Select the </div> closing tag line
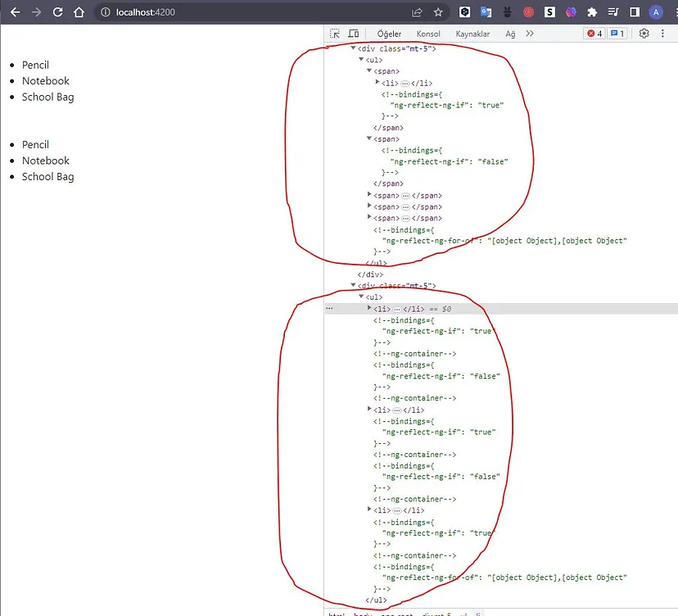Viewport: 678px width, 616px height. (x=370, y=274)
